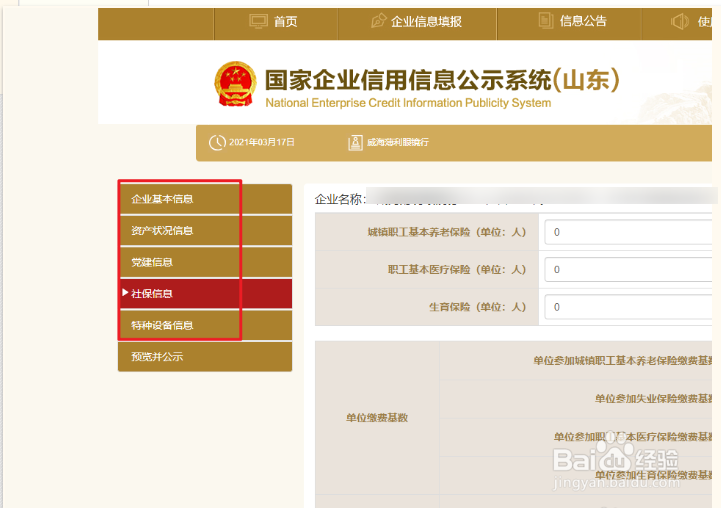The width and height of the screenshot is (721, 508).
Task: Click the 职工基本医疗保险 input field
Action: pos(628,269)
